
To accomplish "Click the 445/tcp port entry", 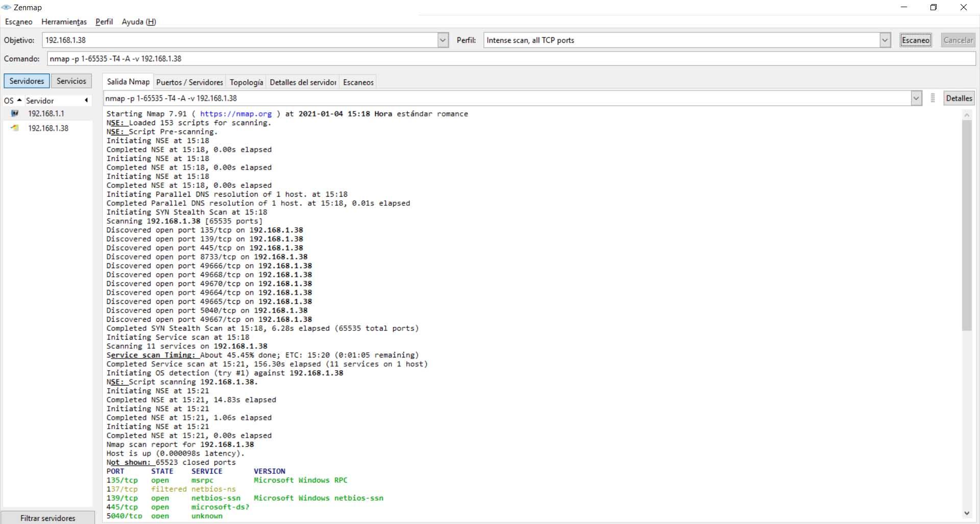I will 122,507.
